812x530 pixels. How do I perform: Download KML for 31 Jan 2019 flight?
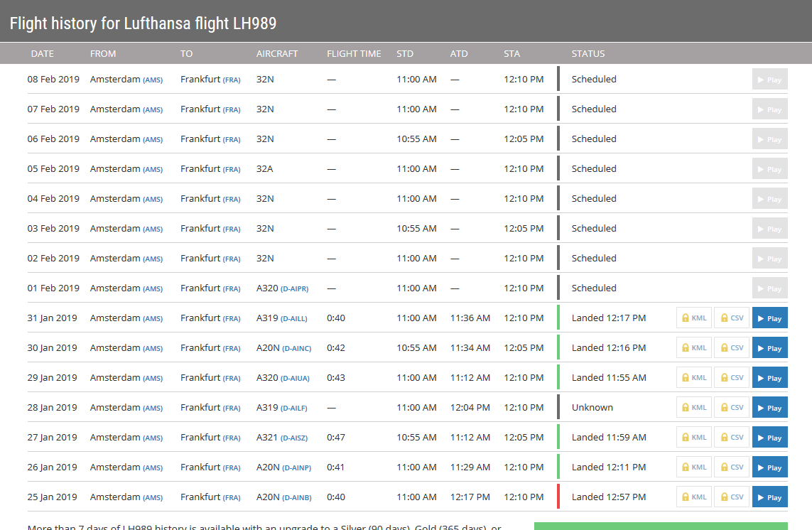pos(694,318)
